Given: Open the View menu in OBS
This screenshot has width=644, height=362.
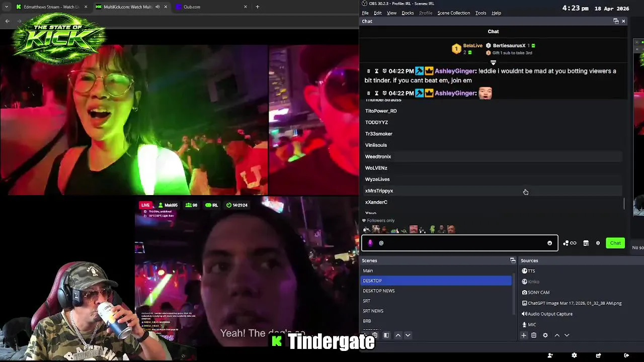Looking at the screenshot, I should tap(391, 13).
